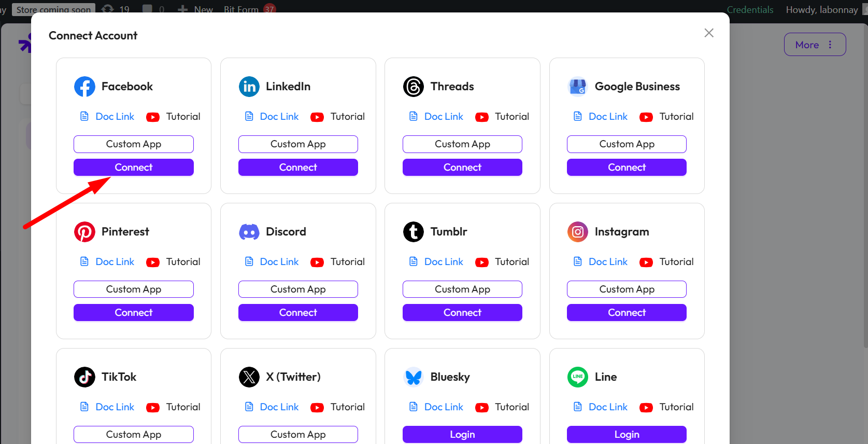Click the YouTube icon in Facebook card

153,117
